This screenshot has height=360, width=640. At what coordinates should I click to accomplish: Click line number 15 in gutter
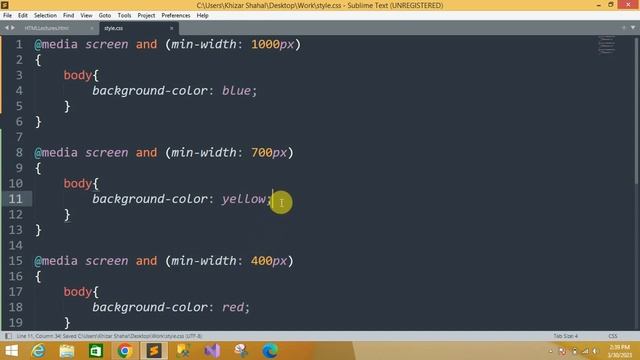(x=16, y=261)
